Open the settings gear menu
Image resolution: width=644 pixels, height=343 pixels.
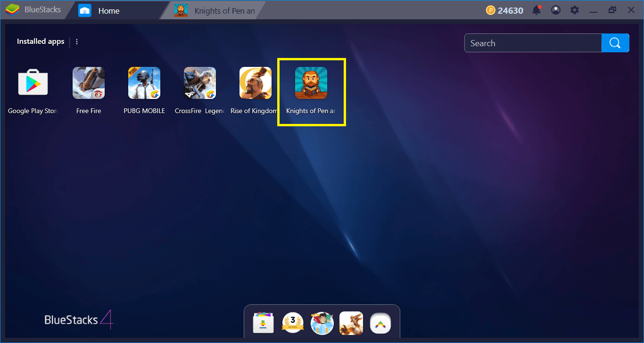pyautogui.click(x=574, y=10)
